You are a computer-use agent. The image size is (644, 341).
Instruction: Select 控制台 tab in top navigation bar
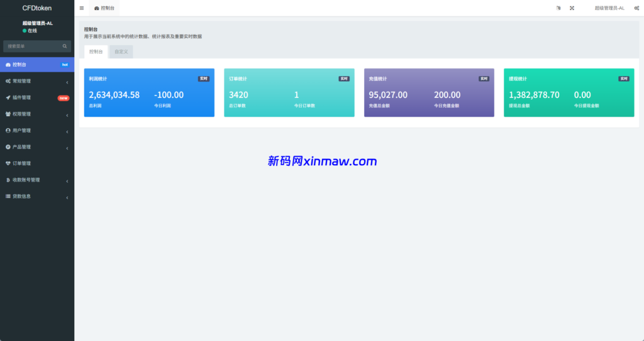pyautogui.click(x=104, y=8)
